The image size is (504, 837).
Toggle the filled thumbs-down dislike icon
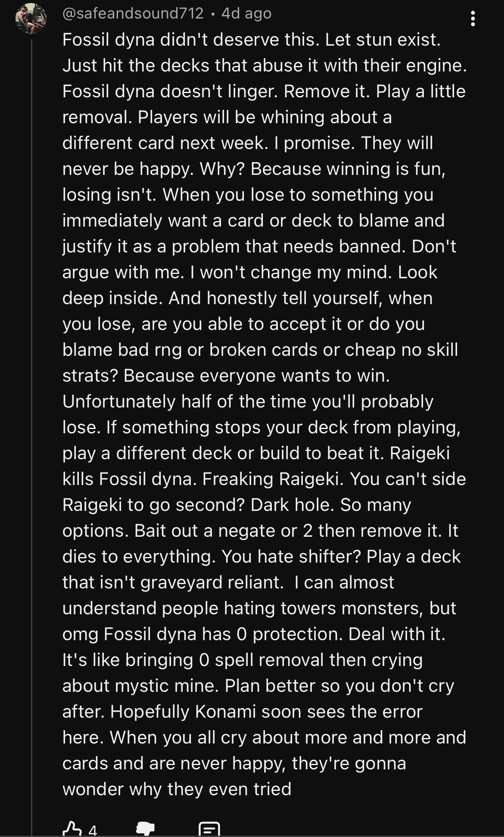[x=145, y=828]
